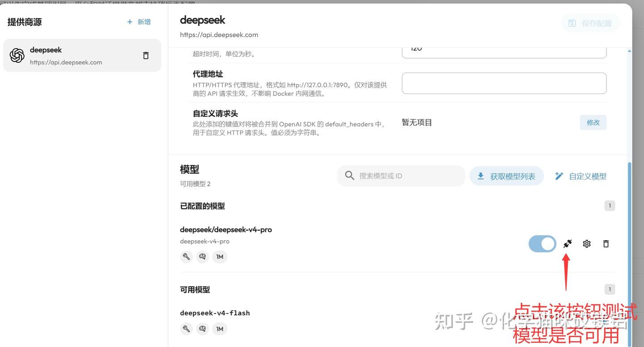Click the deepseek-v4-flash model name
Screen dimensions: 644x347
point(215,313)
